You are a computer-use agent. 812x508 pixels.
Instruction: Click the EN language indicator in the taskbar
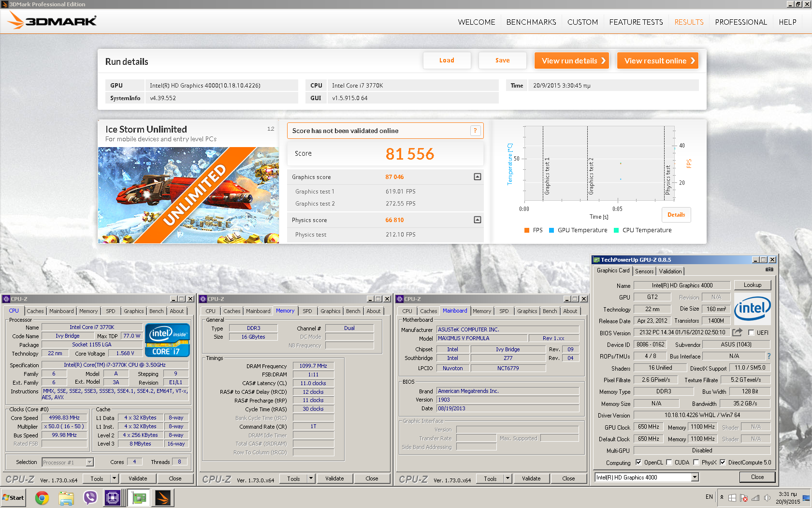[709, 497]
